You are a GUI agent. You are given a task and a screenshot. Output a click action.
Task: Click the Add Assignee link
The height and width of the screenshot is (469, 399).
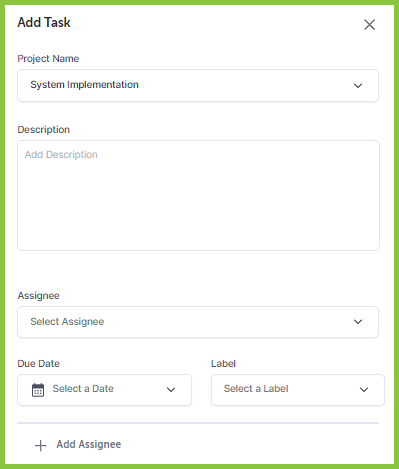[x=89, y=445]
